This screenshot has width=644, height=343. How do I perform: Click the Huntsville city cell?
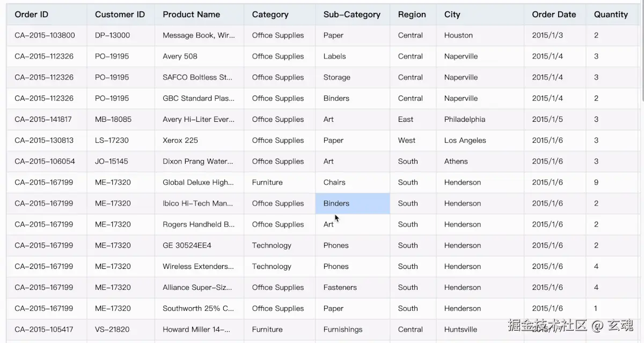pyautogui.click(x=460, y=330)
